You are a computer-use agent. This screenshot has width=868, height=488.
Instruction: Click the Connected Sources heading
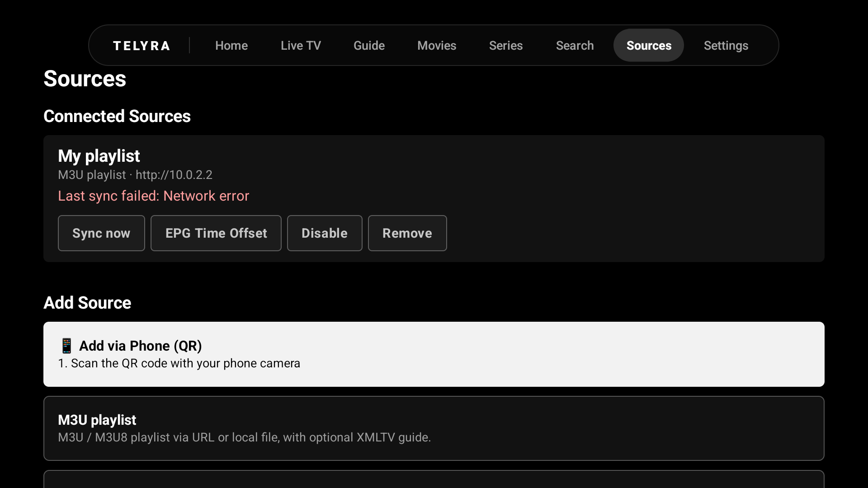pyautogui.click(x=117, y=117)
